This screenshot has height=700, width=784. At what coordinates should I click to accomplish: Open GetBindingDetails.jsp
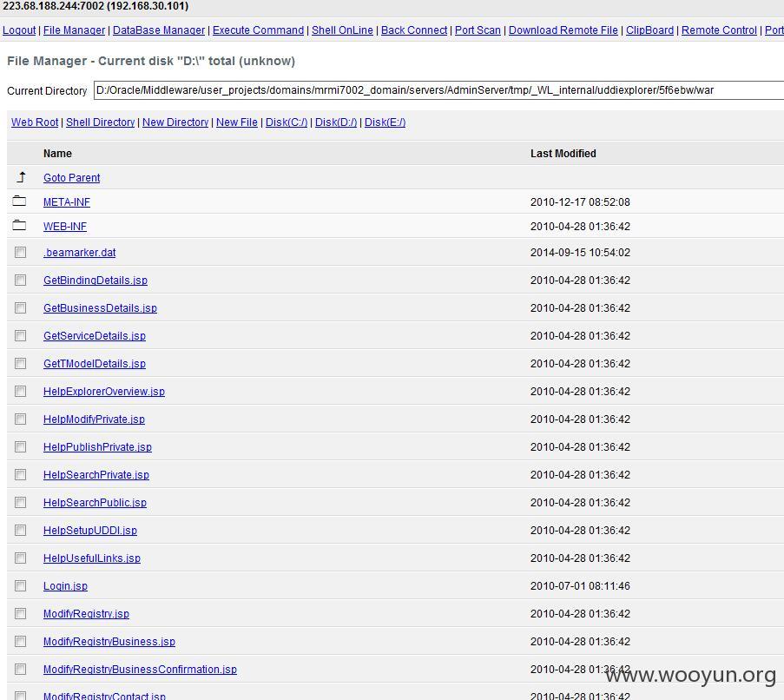tap(95, 280)
